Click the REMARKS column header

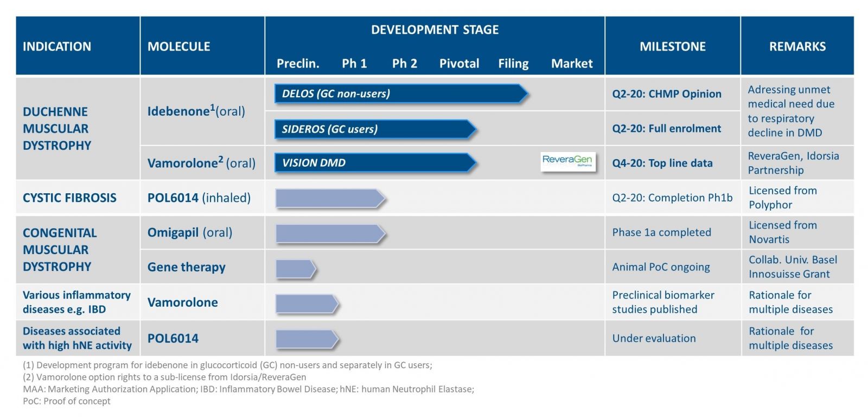tap(797, 47)
